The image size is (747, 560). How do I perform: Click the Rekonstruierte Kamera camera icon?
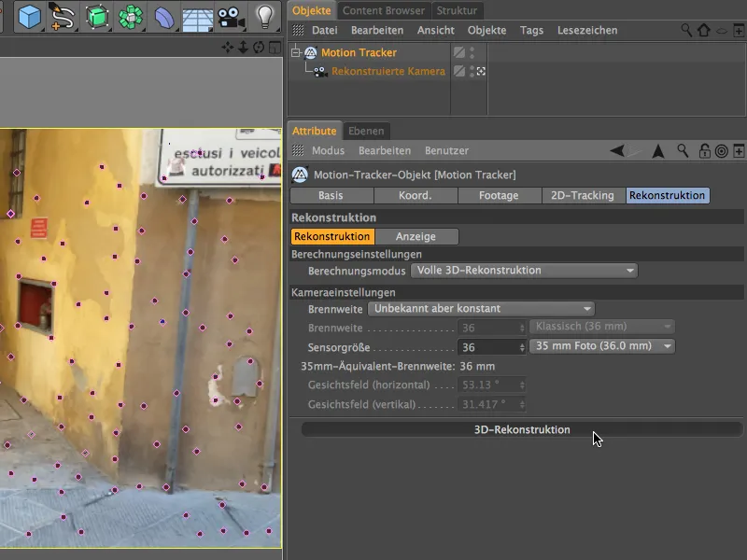(x=319, y=72)
